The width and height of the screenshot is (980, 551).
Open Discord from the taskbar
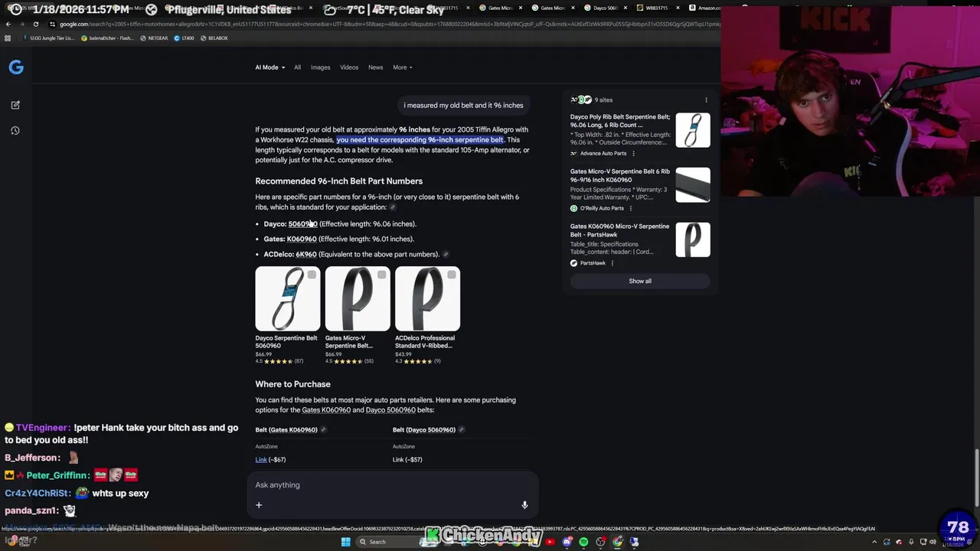click(567, 542)
